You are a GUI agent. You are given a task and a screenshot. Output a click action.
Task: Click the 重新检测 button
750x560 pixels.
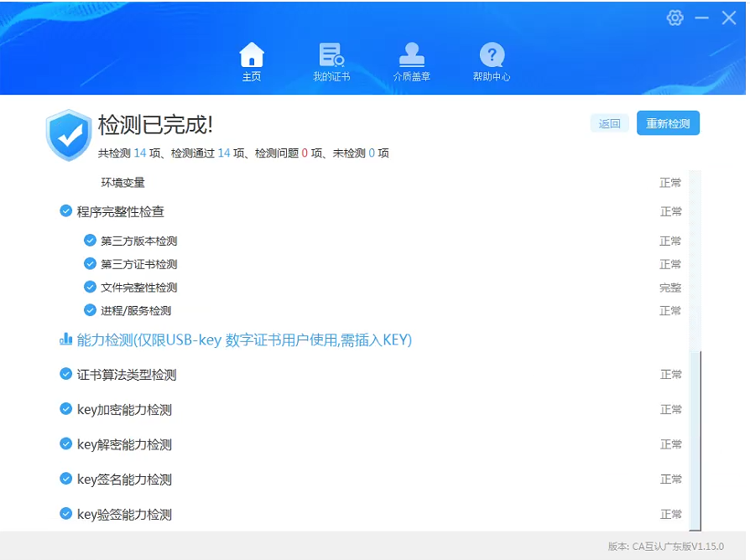click(x=668, y=123)
